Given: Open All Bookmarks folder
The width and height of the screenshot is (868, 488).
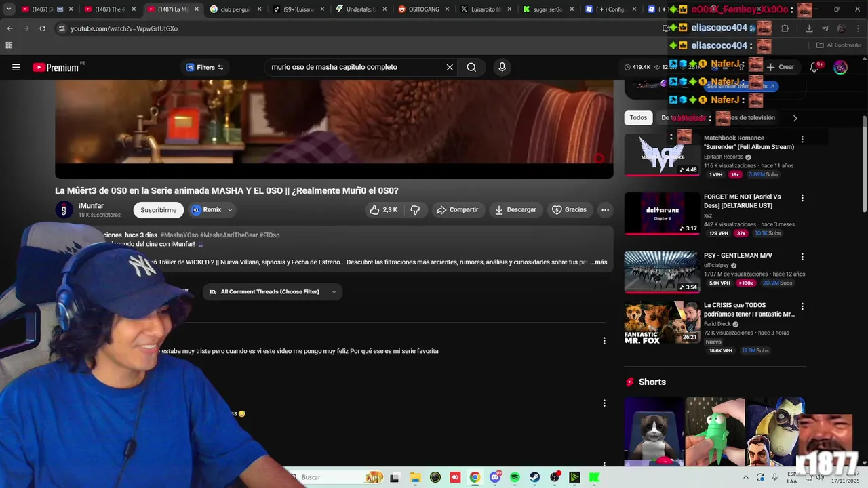Looking at the screenshot, I should [x=839, y=45].
